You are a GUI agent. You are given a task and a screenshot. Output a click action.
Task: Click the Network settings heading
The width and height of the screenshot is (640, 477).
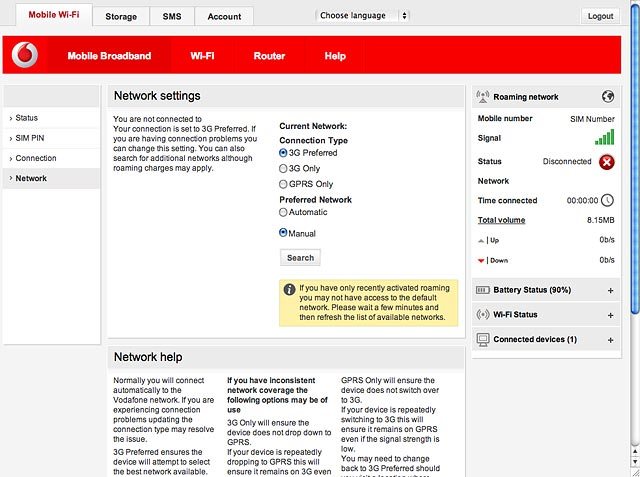pos(157,95)
